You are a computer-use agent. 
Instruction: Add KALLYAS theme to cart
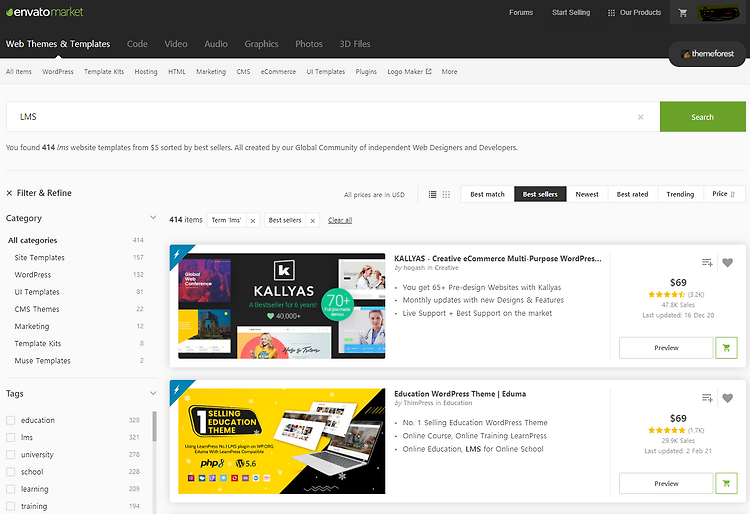coord(726,348)
